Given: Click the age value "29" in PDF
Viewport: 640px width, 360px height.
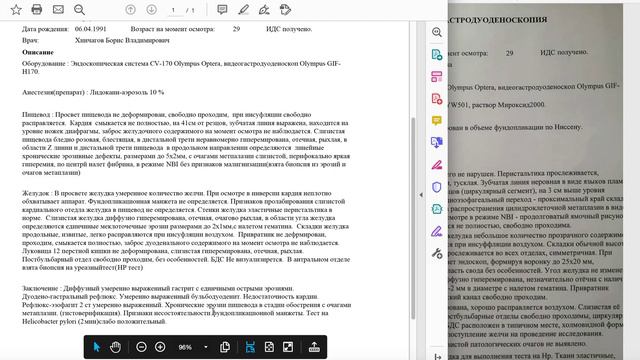Looking at the screenshot, I should tap(236, 29).
